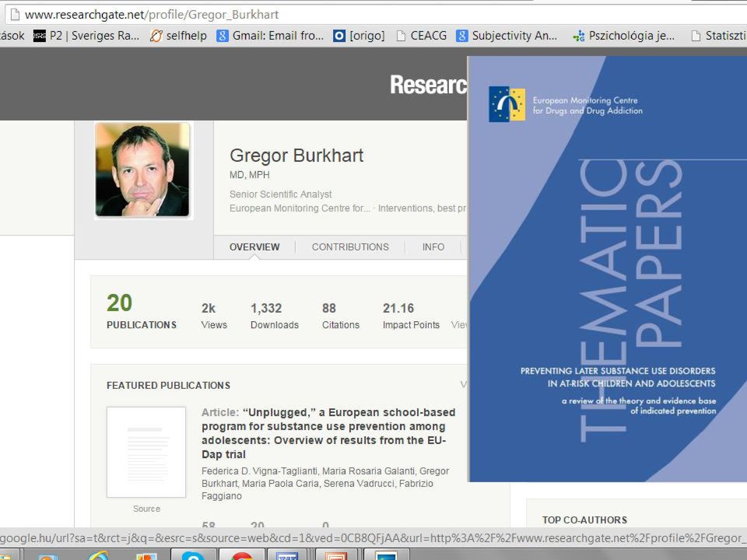This screenshot has height=560, width=747.
Task: Open the [origo] bookmark
Action: (x=359, y=36)
